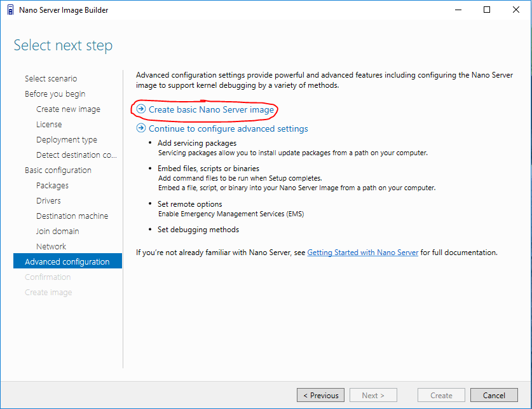Cancel the image builder wizard

(x=494, y=395)
